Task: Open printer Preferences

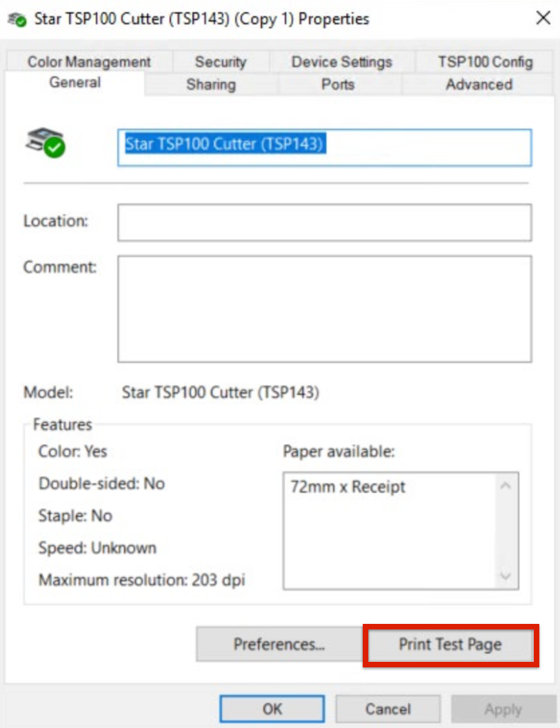Action: [x=279, y=645]
